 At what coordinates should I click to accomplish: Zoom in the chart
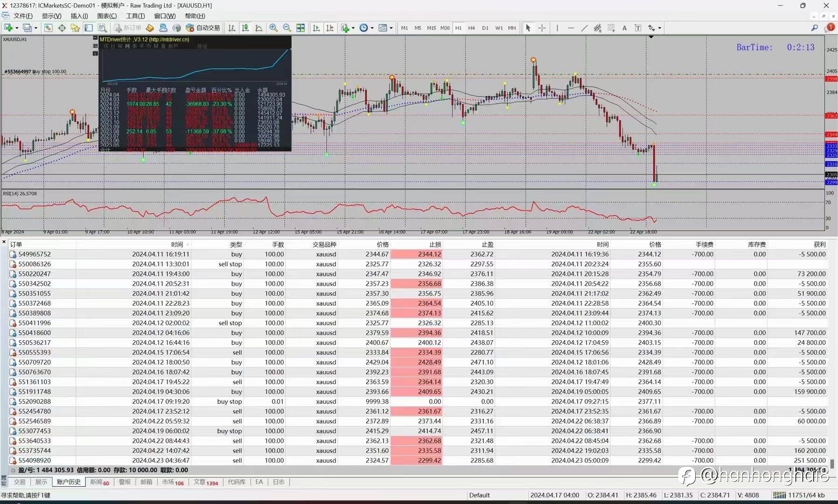point(273,28)
